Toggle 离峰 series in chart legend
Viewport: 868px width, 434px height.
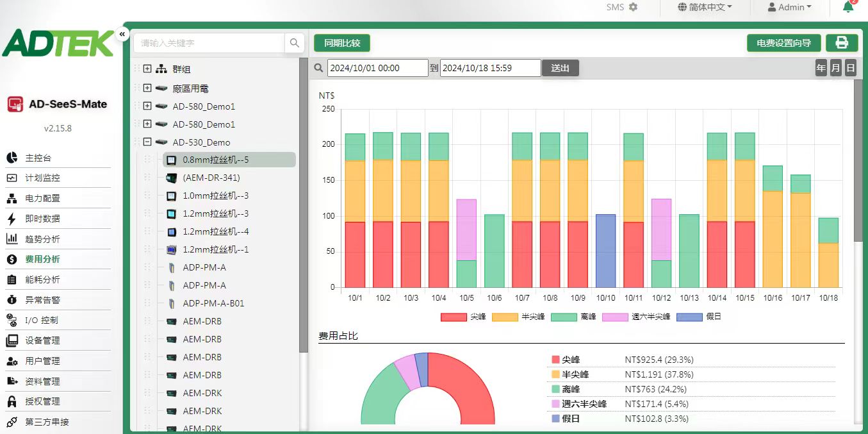tap(574, 317)
